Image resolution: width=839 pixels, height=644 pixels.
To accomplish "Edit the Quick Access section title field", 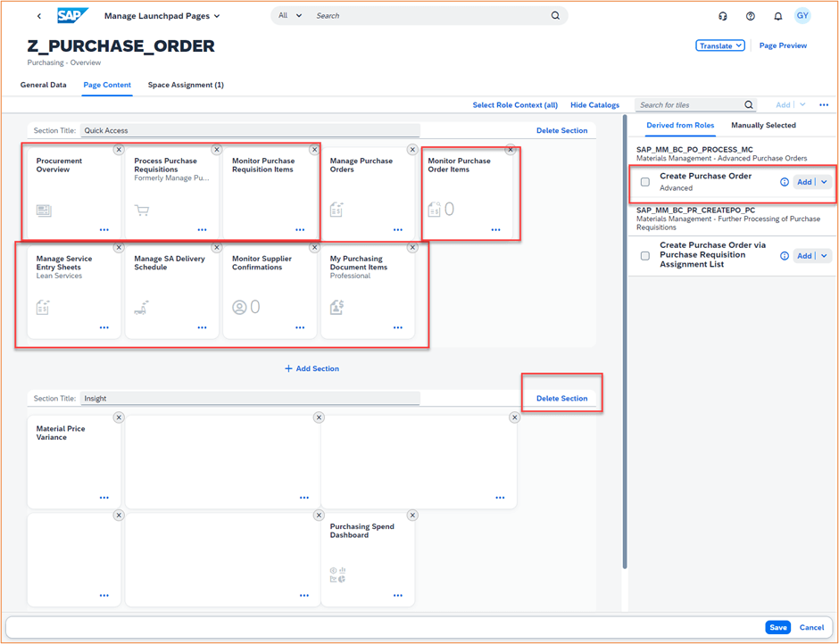I will click(x=250, y=130).
